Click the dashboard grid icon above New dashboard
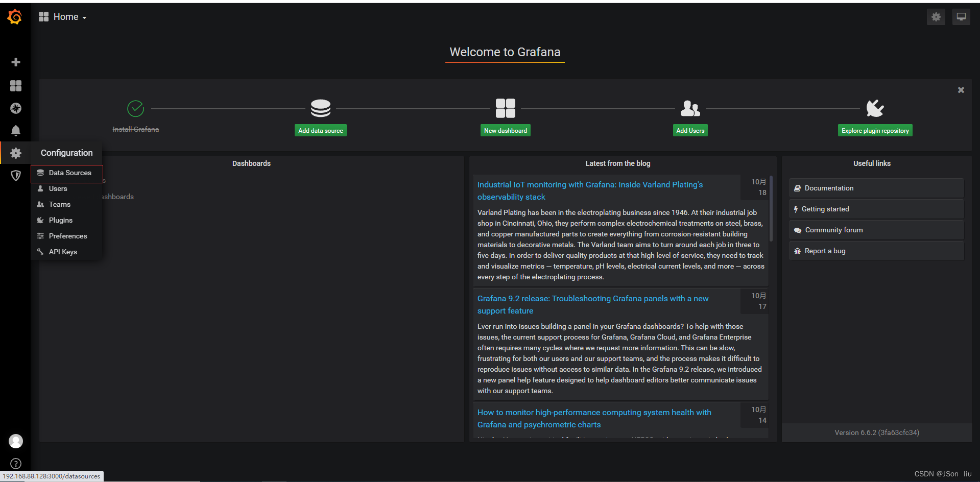This screenshot has height=482, width=980. (506, 108)
